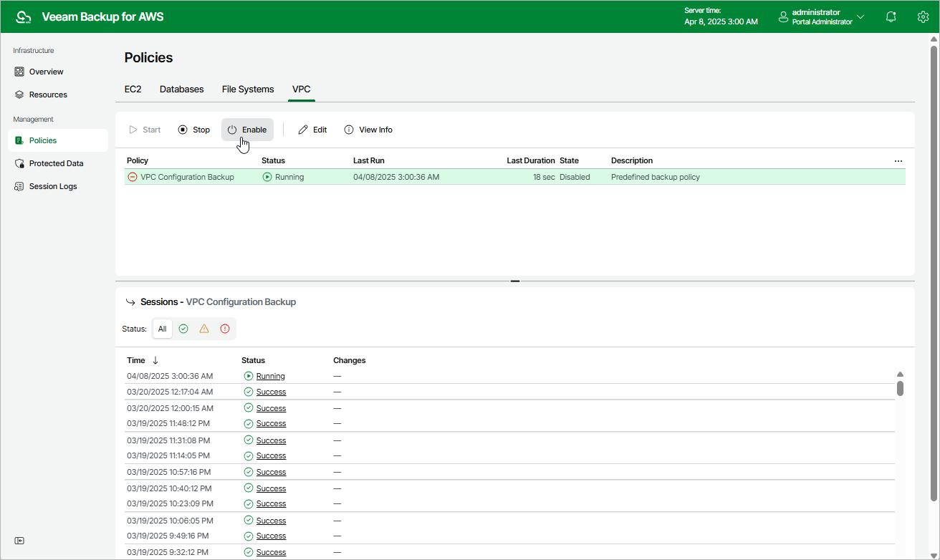The width and height of the screenshot is (940, 560).
Task: Click the Veeam Backup logo icon
Action: (24, 16)
